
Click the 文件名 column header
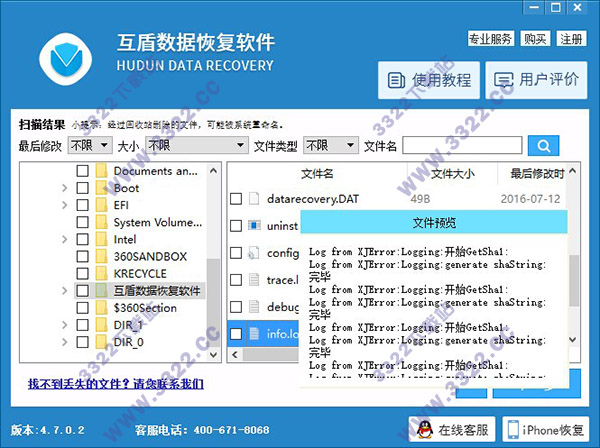pyautogui.click(x=317, y=174)
